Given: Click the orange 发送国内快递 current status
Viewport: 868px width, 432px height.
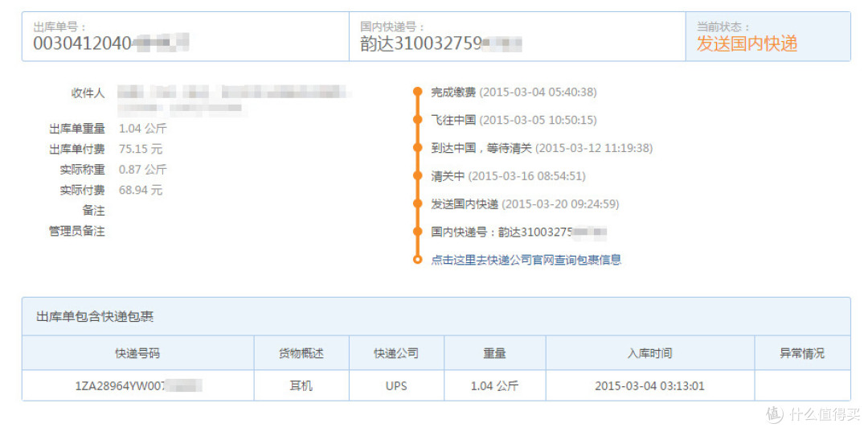Looking at the screenshot, I should point(746,43).
